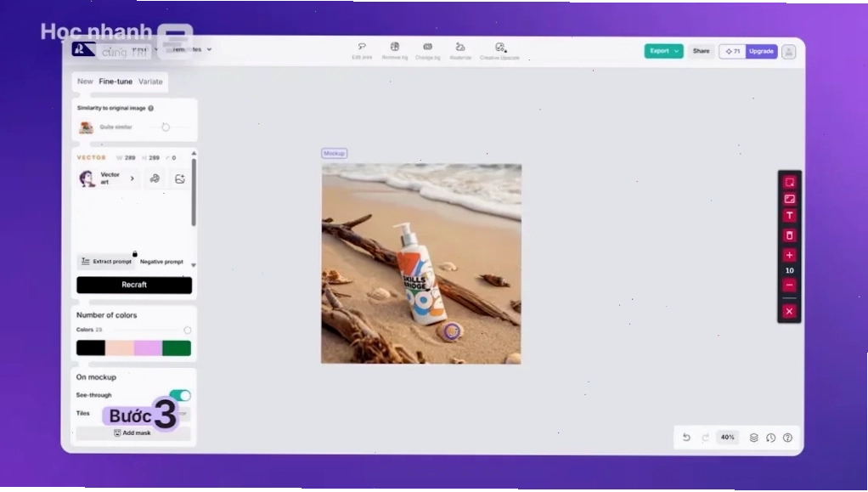Click the black Recraft button
The height and width of the screenshot is (492, 868).
134,285
